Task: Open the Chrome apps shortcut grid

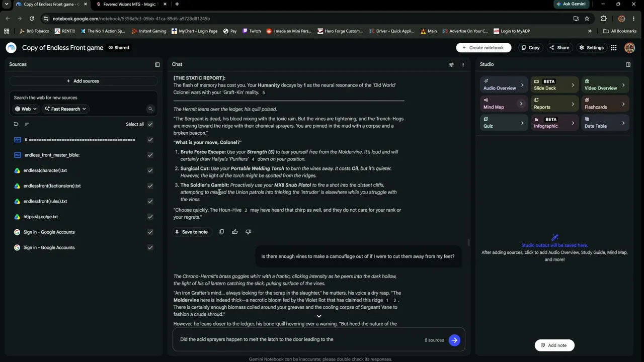Action: pyautogui.click(x=7, y=31)
